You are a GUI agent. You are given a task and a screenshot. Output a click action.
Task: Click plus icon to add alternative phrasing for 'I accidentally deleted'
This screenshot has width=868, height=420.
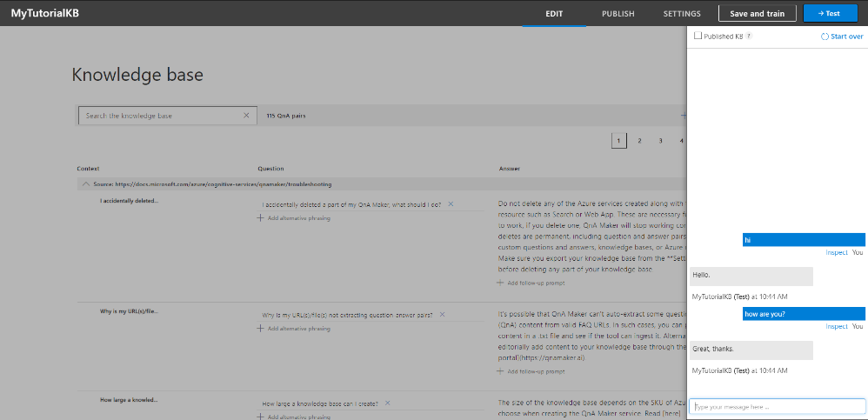pos(260,218)
